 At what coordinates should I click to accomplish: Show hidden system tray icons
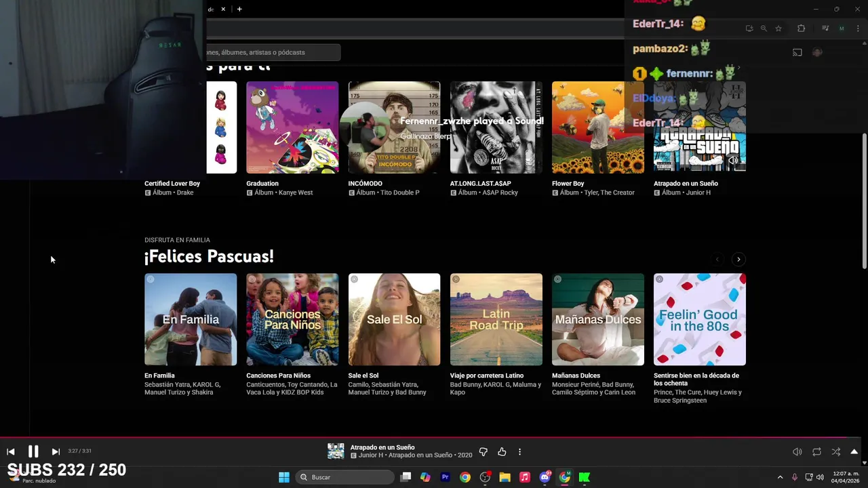coord(780,477)
